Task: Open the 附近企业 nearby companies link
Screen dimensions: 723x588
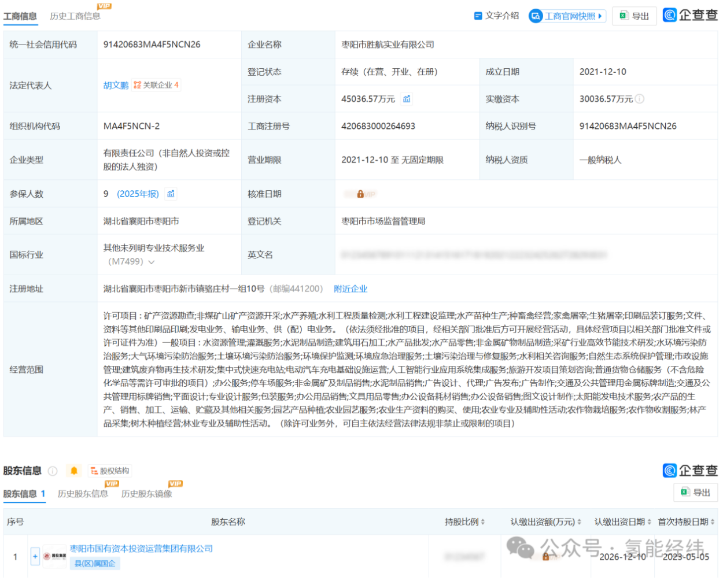Action: (351, 289)
